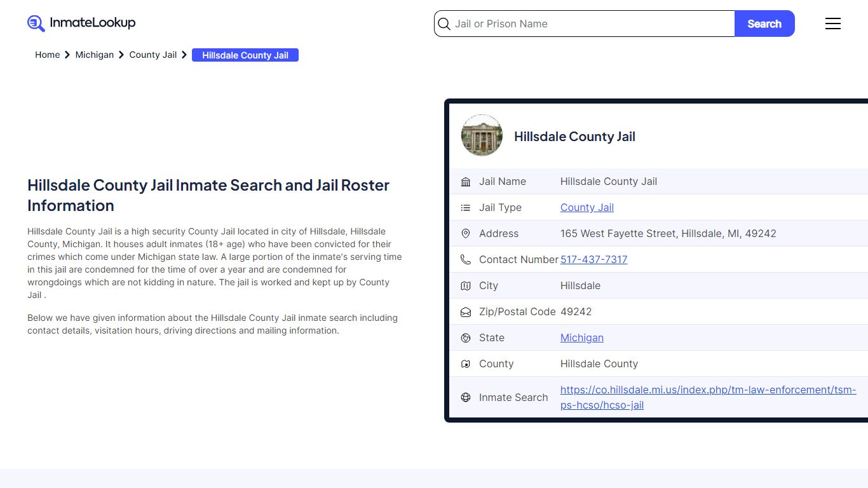The width and height of the screenshot is (868, 488).
Task: Click the chevron after County Jail breadcrumb
Action: click(x=184, y=55)
